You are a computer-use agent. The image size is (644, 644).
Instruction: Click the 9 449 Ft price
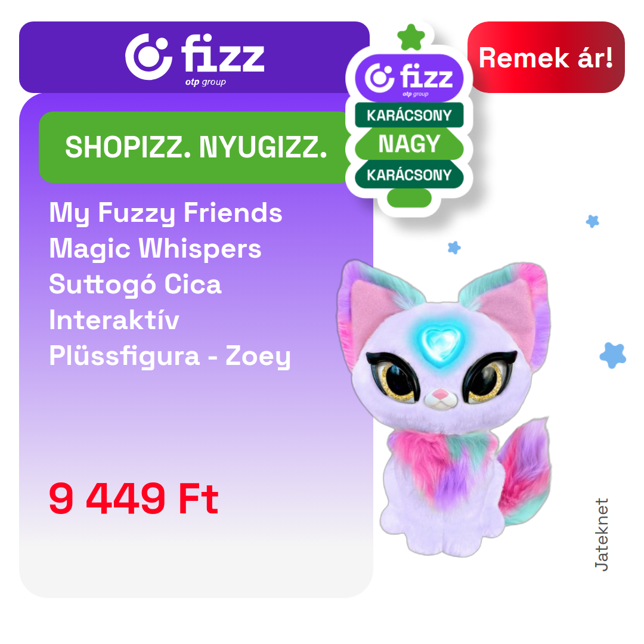pyautogui.click(x=134, y=499)
